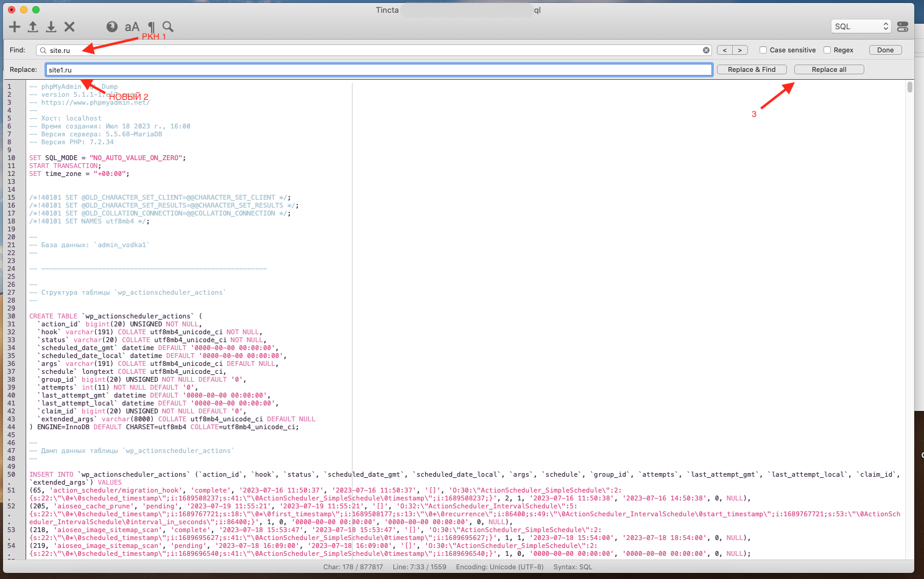Click line number 30 in the gutter
Viewport: 924px width, 579px height.
pyautogui.click(x=11, y=316)
